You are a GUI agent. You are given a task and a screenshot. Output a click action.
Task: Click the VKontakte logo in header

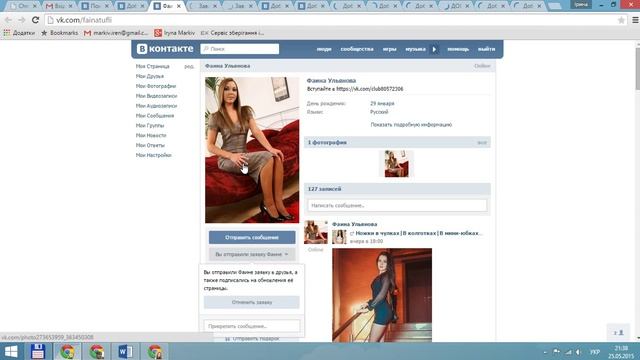[165, 49]
